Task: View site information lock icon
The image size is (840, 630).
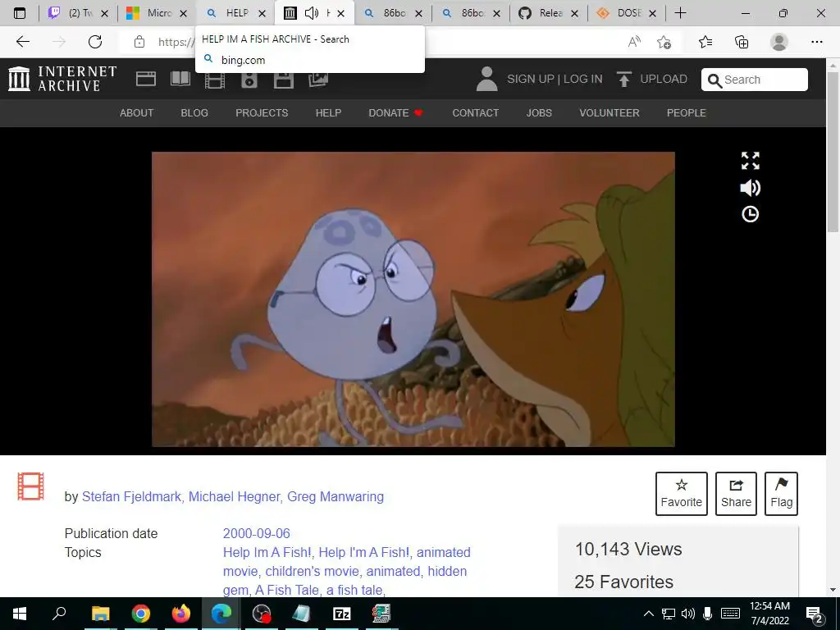Action: click(139, 42)
